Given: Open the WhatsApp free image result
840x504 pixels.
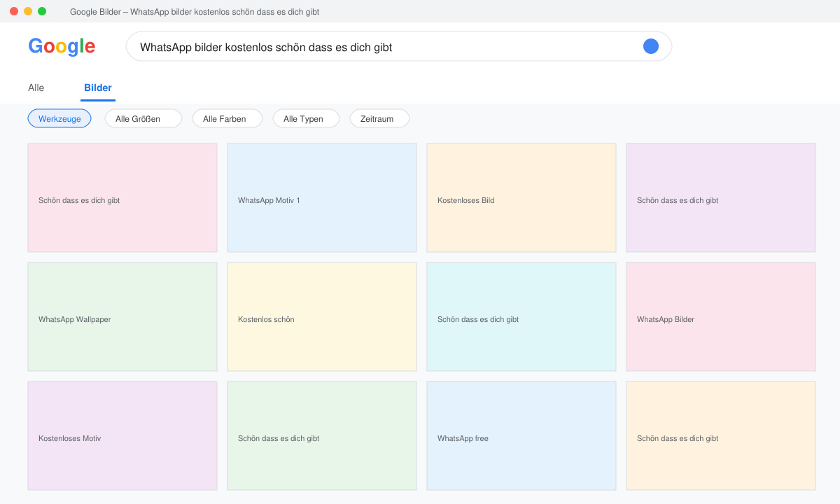Looking at the screenshot, I should (521, 435).
